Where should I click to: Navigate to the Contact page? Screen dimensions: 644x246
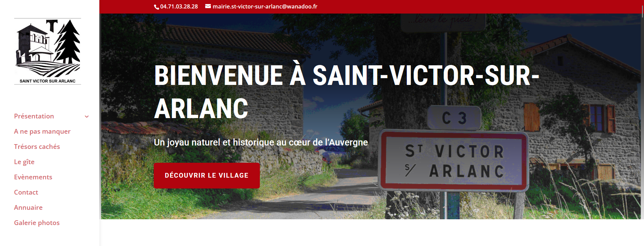(x=26, y=192)
